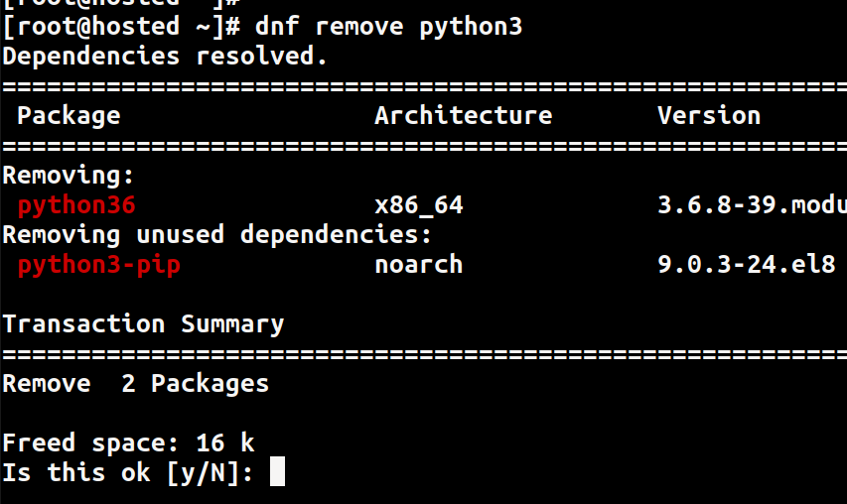Image resolution: width=847 pixels, height=504 pixels.
Task: Click the 'Remove 2 Packages' line
Action: click(136, 384)
